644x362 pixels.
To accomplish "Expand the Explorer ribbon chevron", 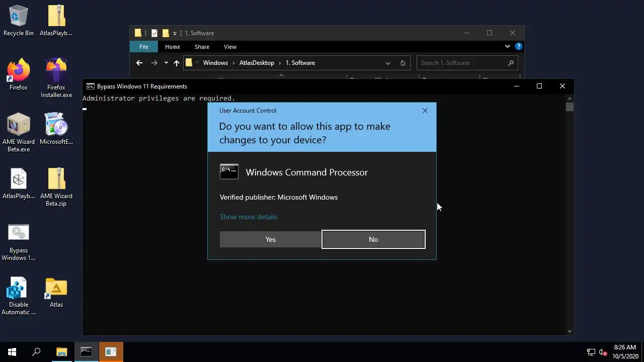I will 507,46.
